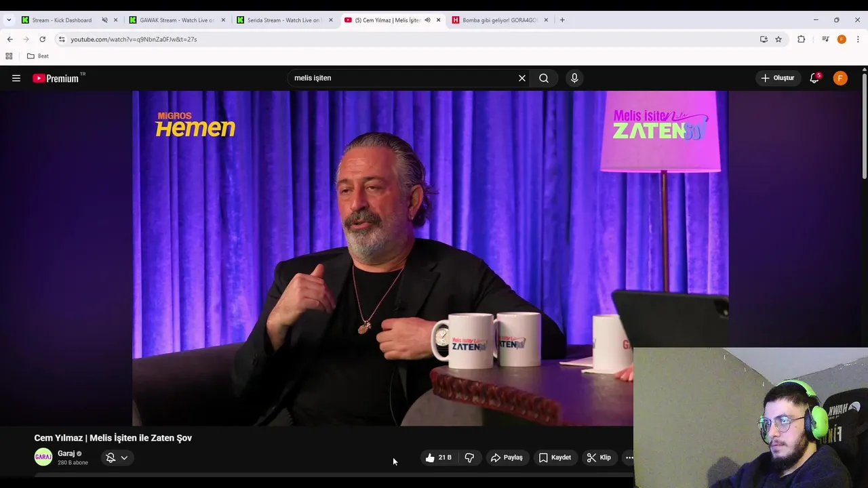Unmute the Kick Dashboard tab audio icon
Viewport: 868px width, 488px height.
(x=104, y=20)
